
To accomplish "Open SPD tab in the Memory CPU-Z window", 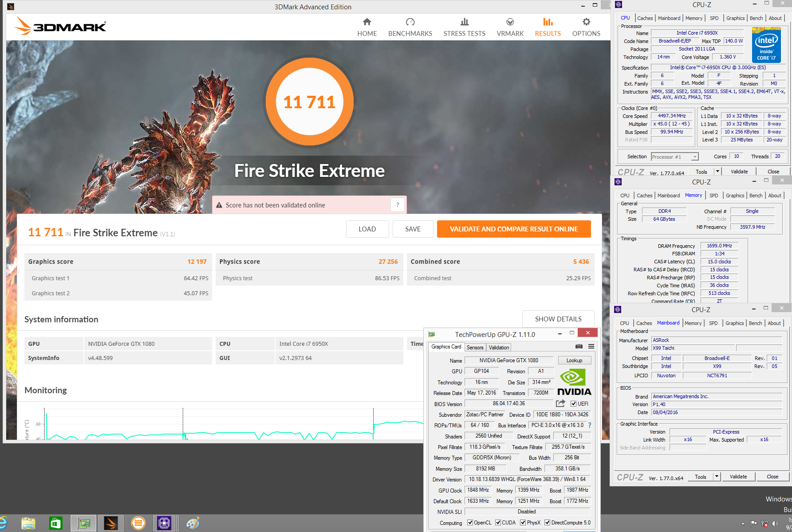I will click(713, 196).
